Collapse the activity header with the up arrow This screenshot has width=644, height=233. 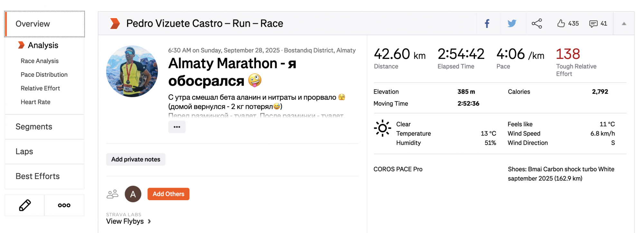pyautogui.click(x=624, y=23)
